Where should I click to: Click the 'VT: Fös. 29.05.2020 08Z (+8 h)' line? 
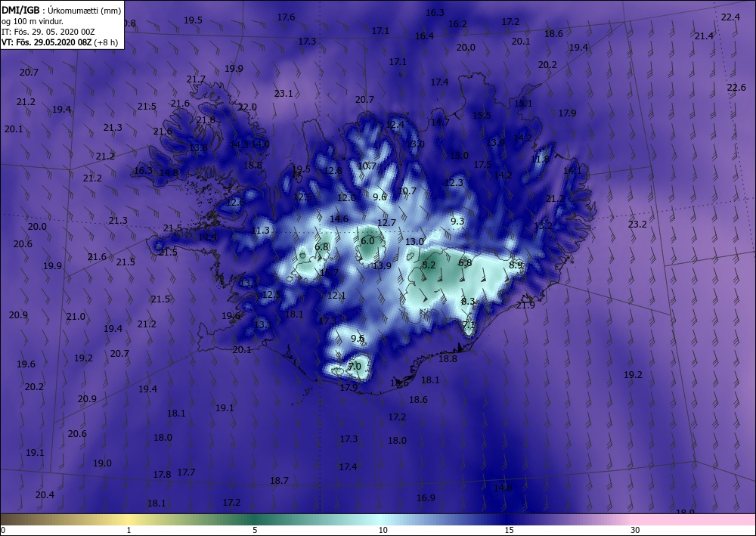[59, 42]
